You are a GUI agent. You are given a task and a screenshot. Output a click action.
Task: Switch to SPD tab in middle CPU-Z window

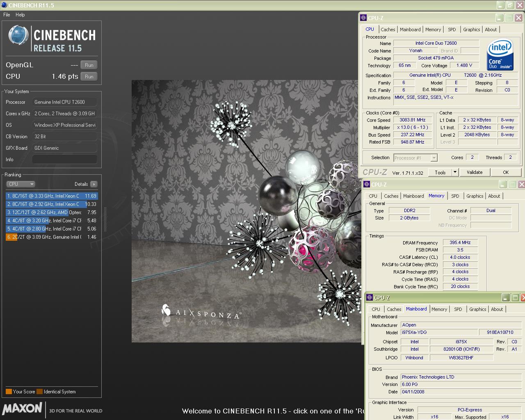pyautogui.click(x=455, y=196)
